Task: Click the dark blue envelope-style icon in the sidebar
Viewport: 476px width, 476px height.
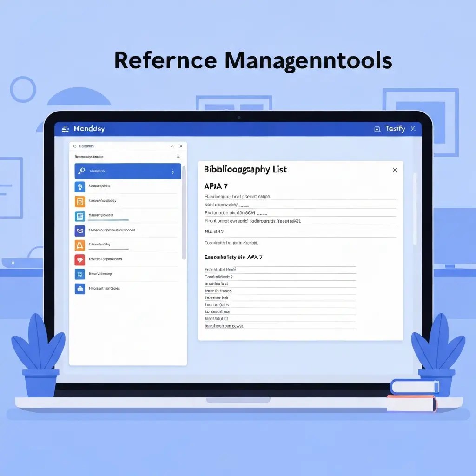Action: click(80, 231)
